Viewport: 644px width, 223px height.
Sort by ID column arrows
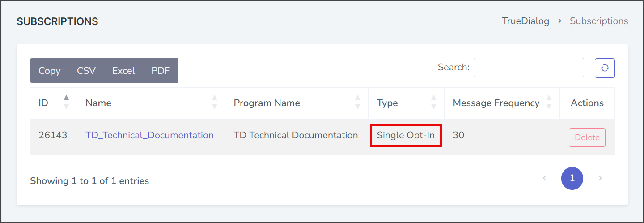point(66,102)
